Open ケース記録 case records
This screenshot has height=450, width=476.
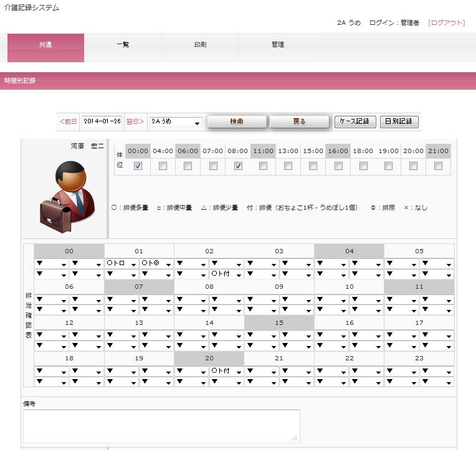point(355,122)
